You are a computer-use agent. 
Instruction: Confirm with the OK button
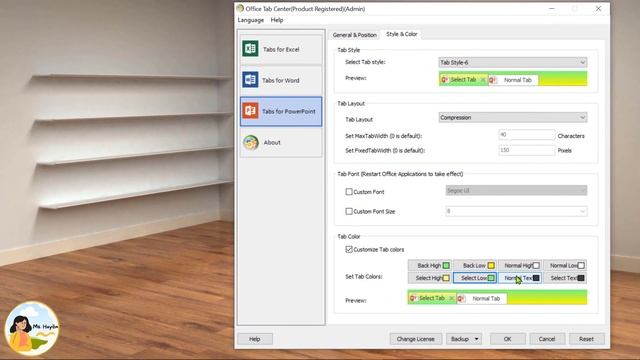click(x=507, y=339)
